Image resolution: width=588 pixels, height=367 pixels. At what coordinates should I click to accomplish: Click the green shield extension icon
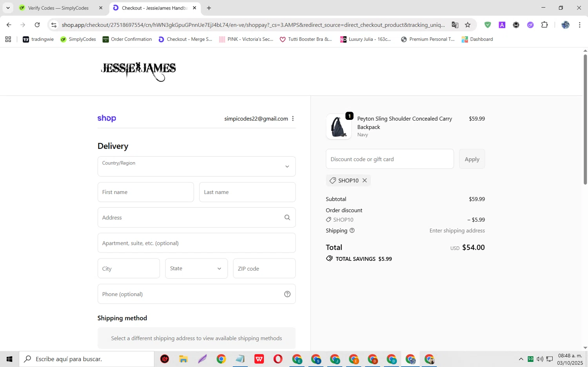click(x=488, y=25)
